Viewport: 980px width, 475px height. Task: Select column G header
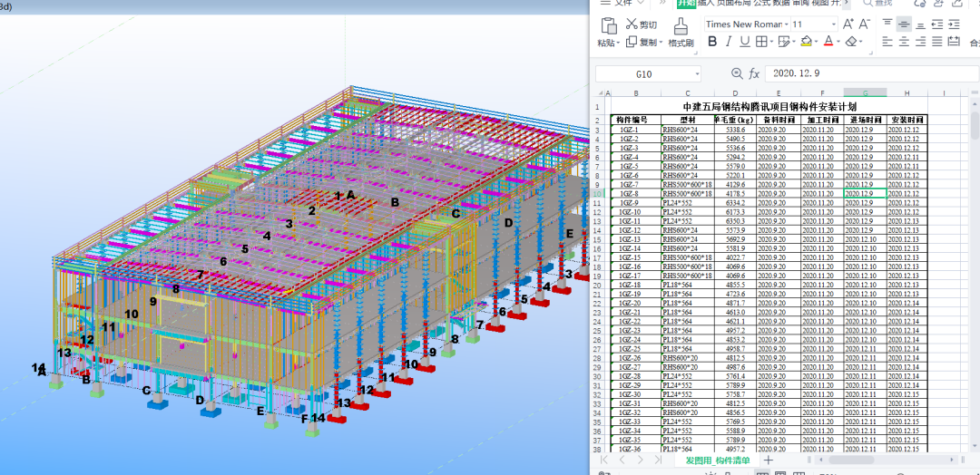tap(866, 93)
